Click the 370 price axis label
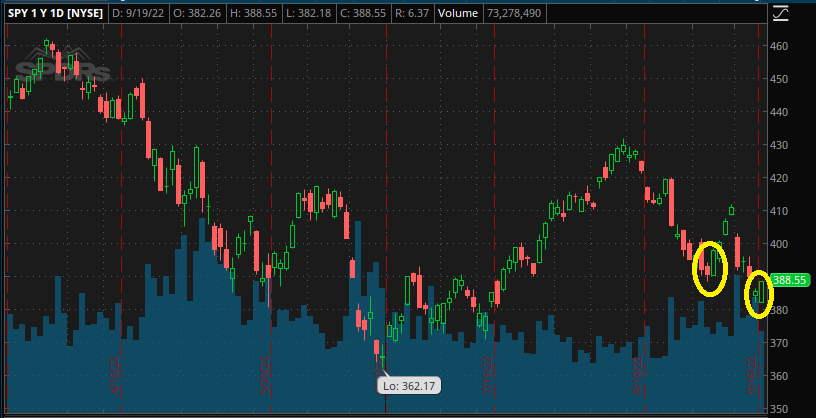Image resolution: width=816 pixels, height=418 pixels. point(780,343)
